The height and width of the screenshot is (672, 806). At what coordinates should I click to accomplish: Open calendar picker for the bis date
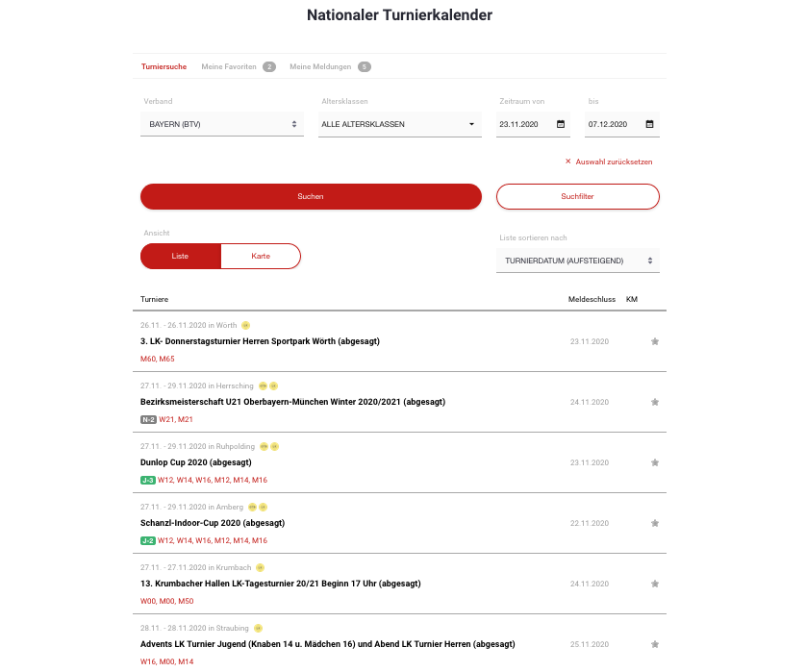tap(649, 124)
